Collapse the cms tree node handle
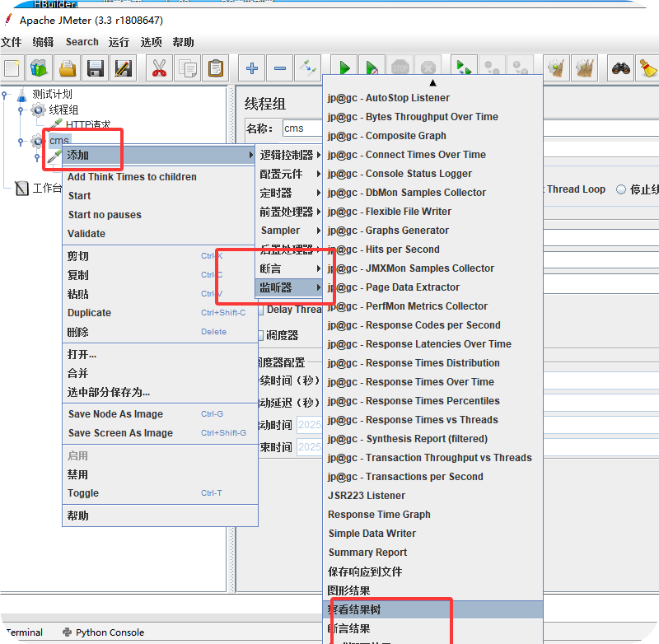659x644 pixels. click(20, 141)
